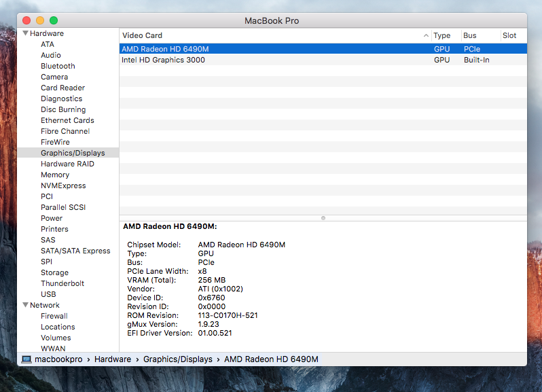The width and height of the screenshot is (542, 392).
Task: Open the Parallel SCSI entry
Action: tap(63, 207)
